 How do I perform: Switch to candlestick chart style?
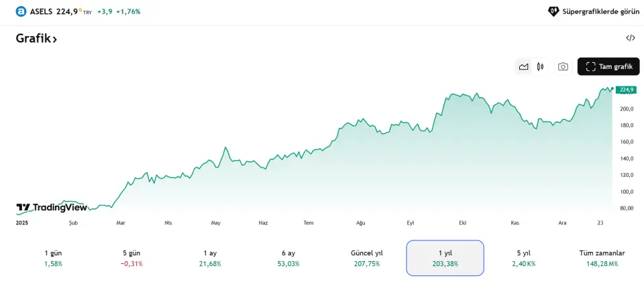(540, 67)
